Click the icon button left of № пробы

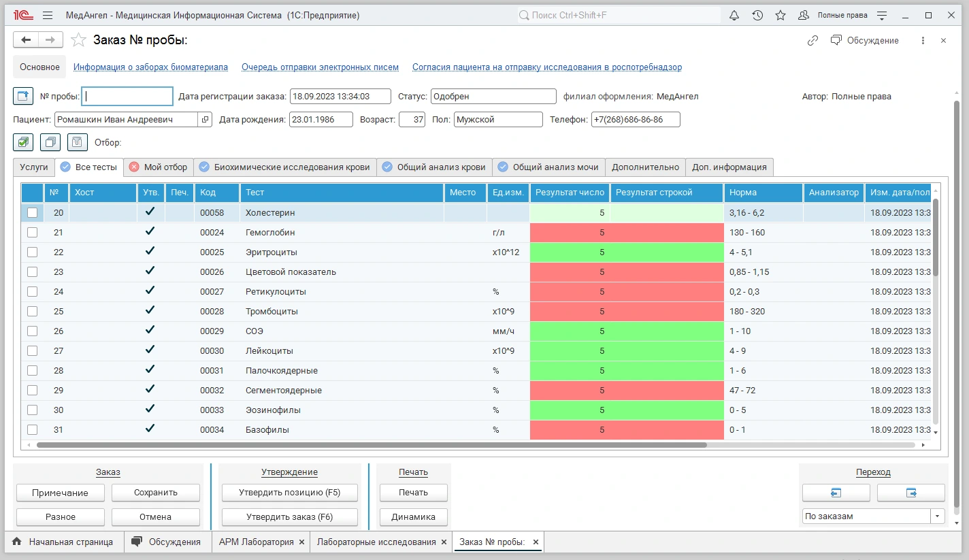pos(23,97)
